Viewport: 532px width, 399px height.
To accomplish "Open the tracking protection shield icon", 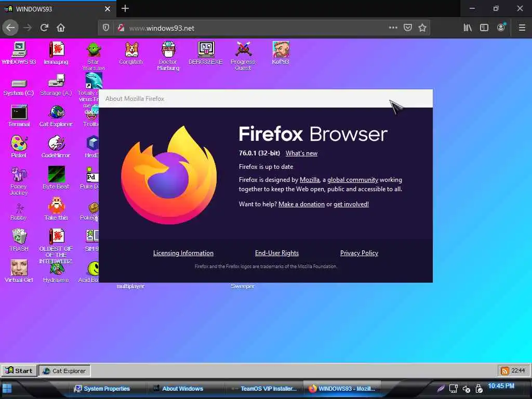I will tap(106, 28).
